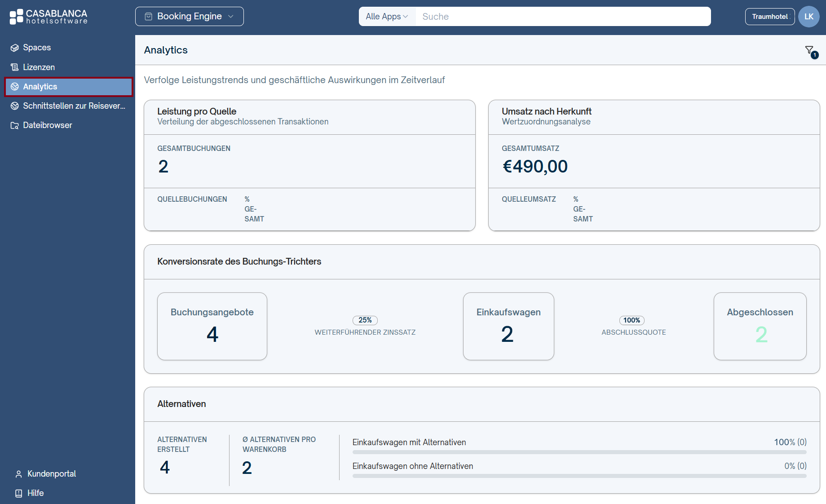The image size is (826, 504).
Task: Open the Alle Apps search scope dropdown
Action: (x=387, y=17)
